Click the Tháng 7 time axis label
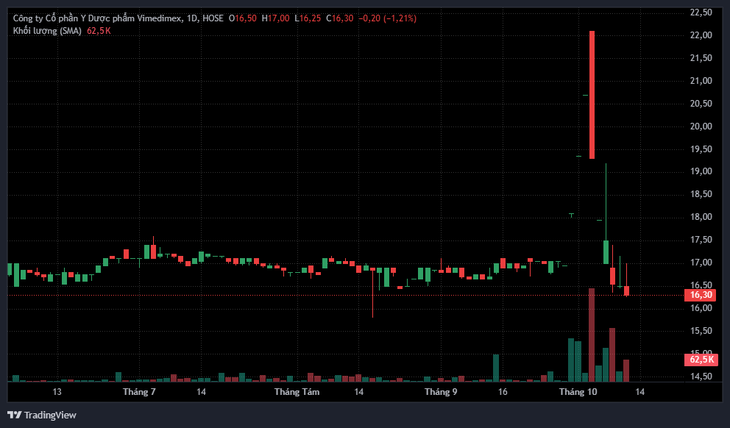 [139, 392]
